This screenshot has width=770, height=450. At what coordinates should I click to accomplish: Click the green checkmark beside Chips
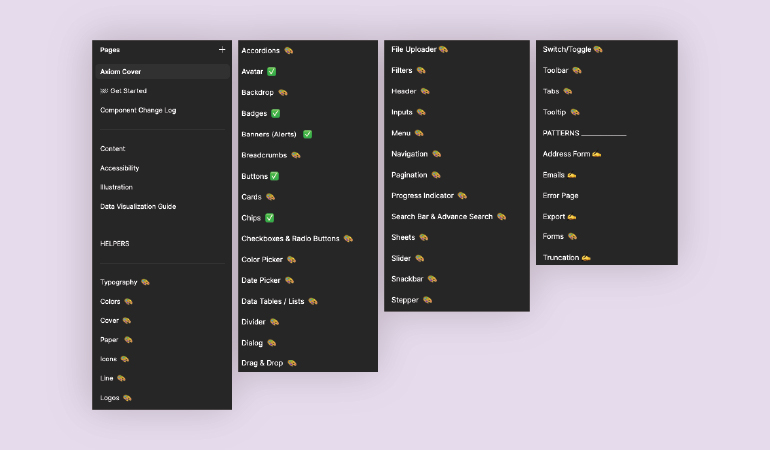270,218
